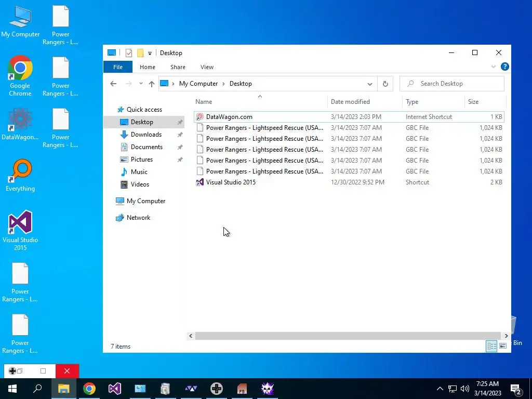Switch to Details view layout button

pos(491,346)
